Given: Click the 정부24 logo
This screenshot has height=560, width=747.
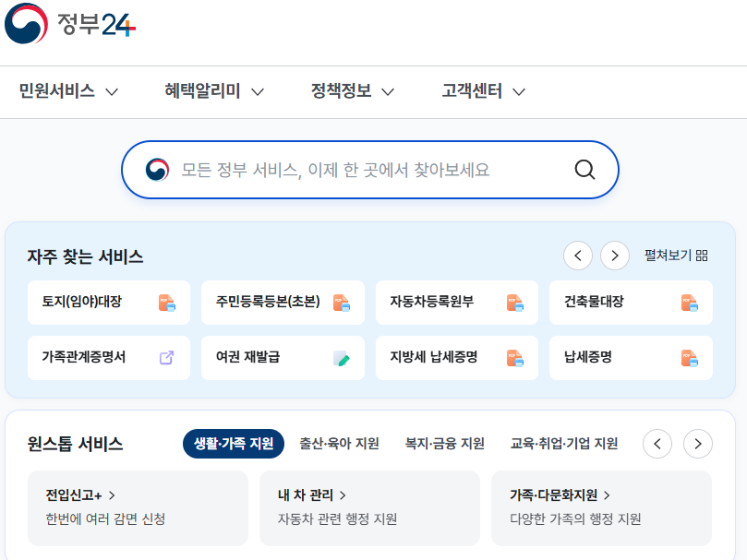Looking at the screenshot, I should 69,23.
